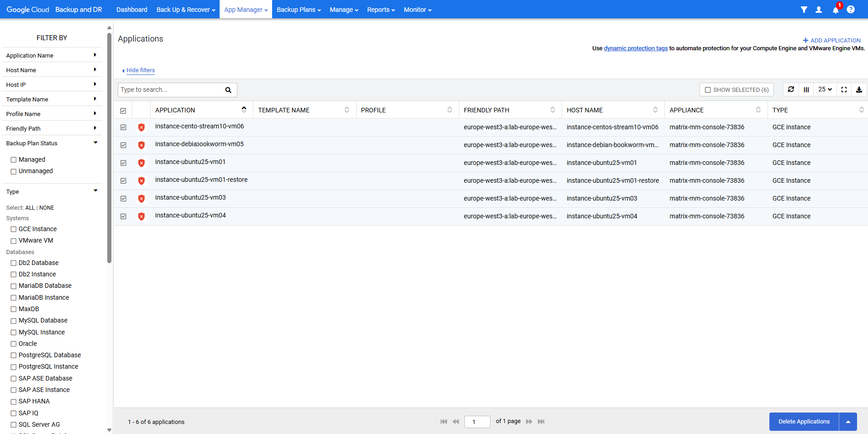This screenshot has height=434, width=868.
Task: Enable the Managed backup status checkbox
Action: pyautogui.click(x=14, y=160)
